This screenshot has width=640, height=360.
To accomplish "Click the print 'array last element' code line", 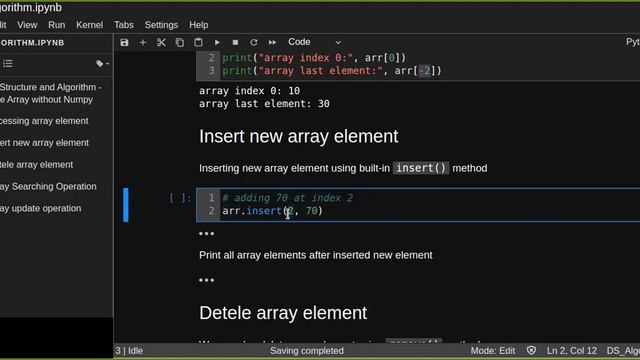I will click(x=331, y=71).
